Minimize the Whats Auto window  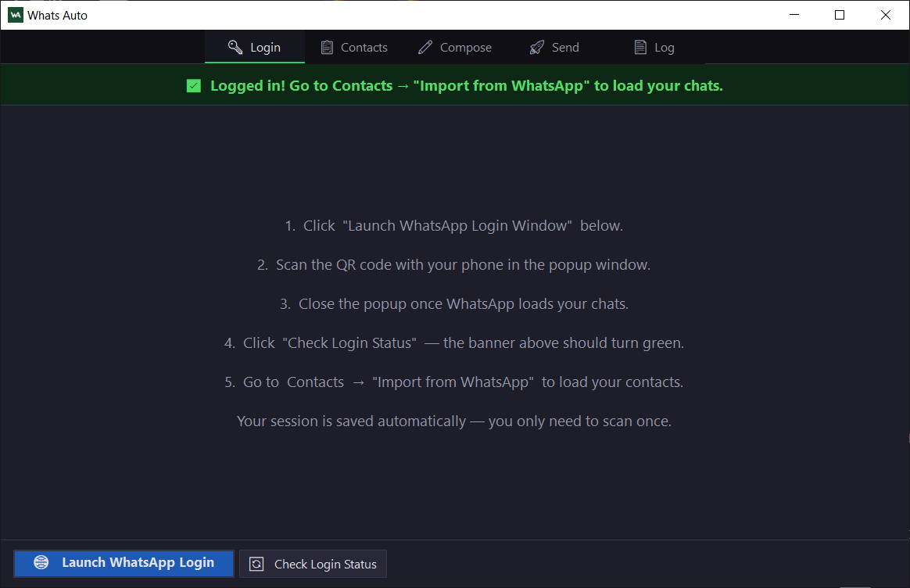tap(794, 15)
